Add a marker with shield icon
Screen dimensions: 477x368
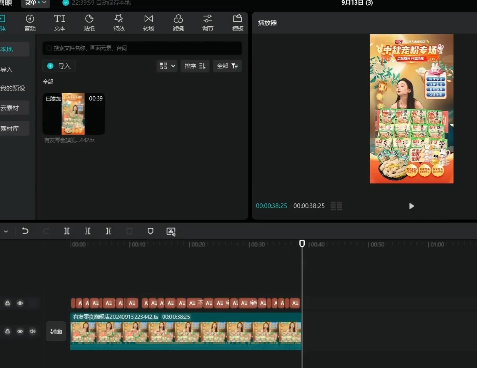pyautogui.click(x=150, y=231)
